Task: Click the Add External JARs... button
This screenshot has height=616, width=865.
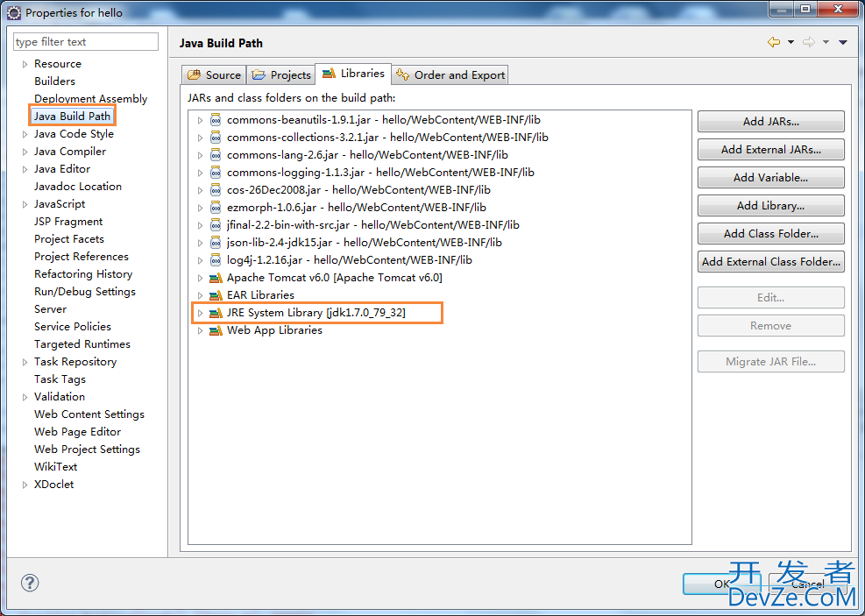Action: pos(770,150)
